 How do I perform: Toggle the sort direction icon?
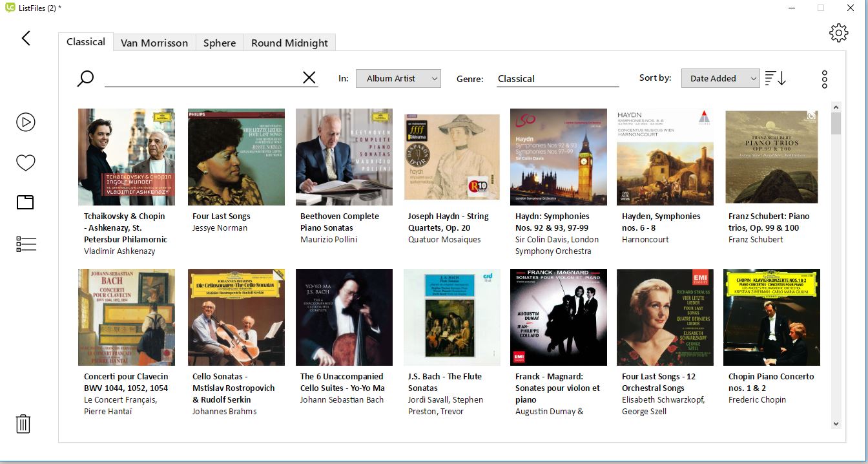[x=775, y=78]
